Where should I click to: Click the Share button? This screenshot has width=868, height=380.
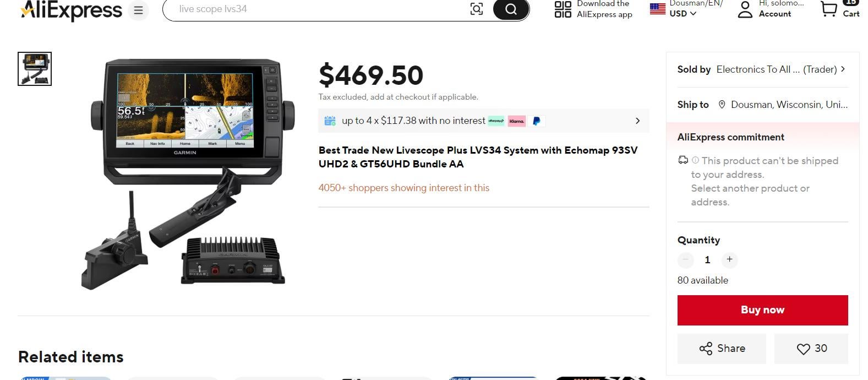pyautogui.click(x=722, y=349)
